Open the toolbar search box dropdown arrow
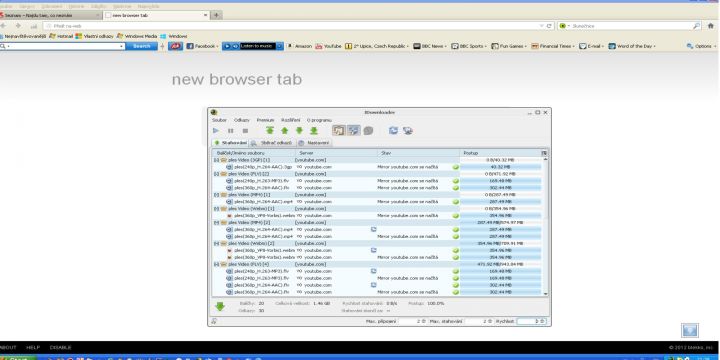 pos(122,46)
